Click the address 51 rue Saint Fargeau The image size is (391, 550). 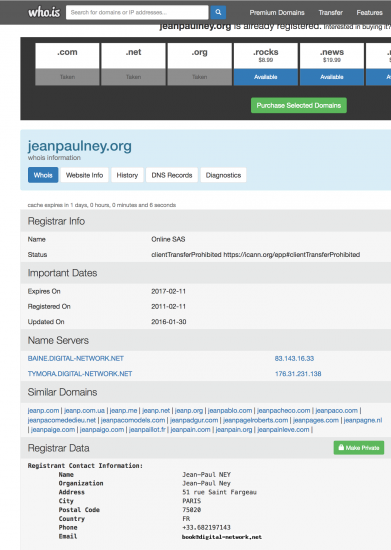coord(219,492)
